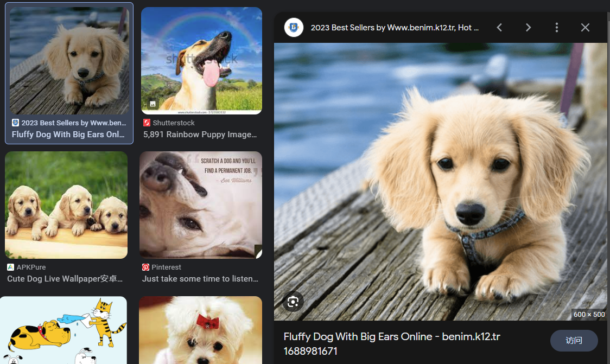Go to the next image in the preview panel

point(528,28)
